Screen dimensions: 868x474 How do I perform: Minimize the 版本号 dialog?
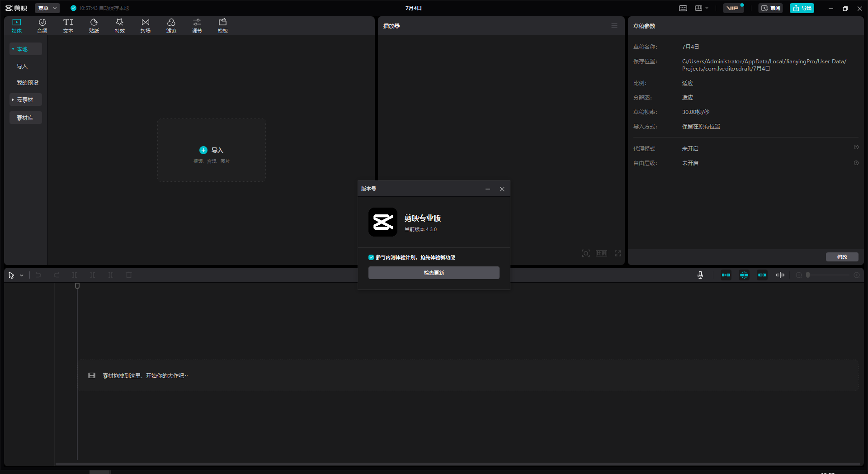tap(488, 189)
